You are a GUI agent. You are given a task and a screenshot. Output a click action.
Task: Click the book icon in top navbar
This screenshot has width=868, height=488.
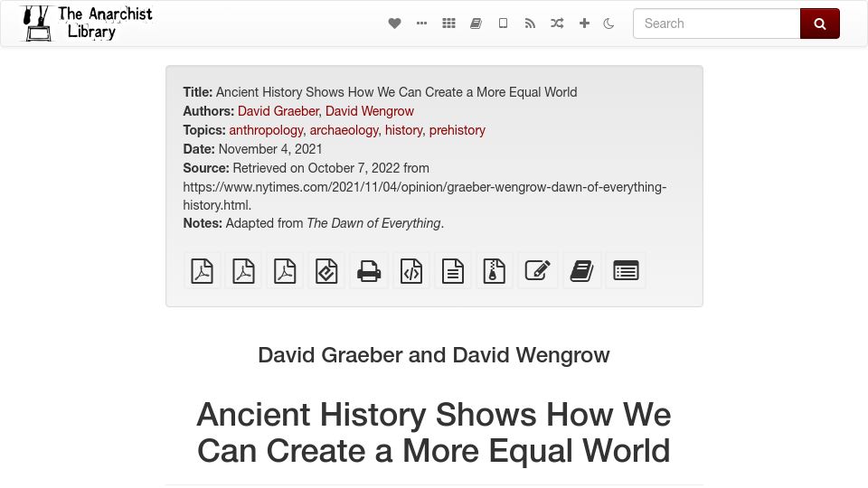point(476,23)
